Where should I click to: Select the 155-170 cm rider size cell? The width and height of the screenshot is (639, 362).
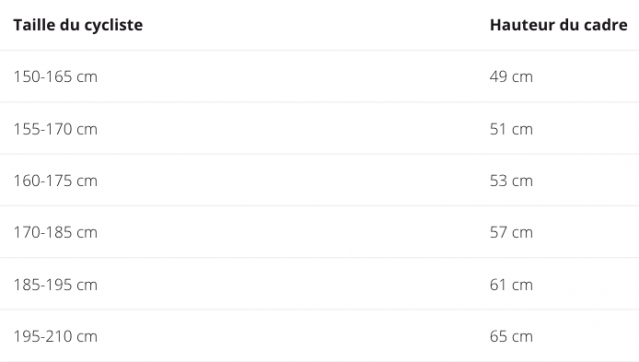click(55, 129)
